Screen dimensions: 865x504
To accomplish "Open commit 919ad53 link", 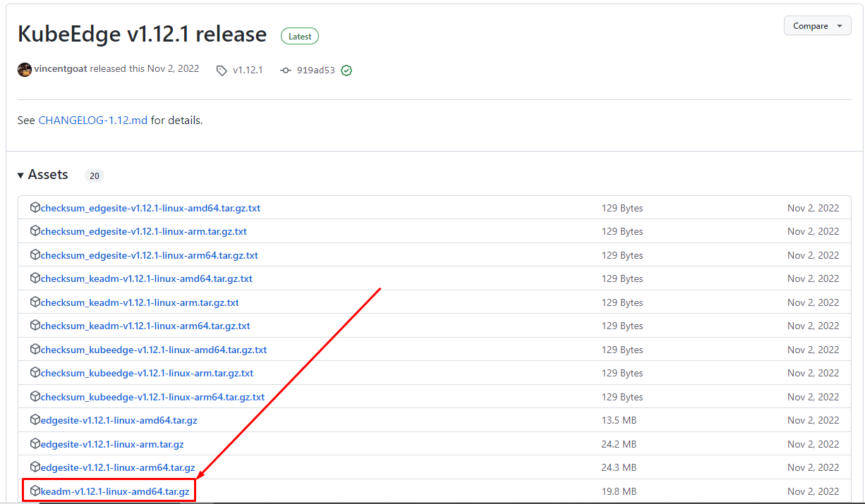I will tap(315, 70).
